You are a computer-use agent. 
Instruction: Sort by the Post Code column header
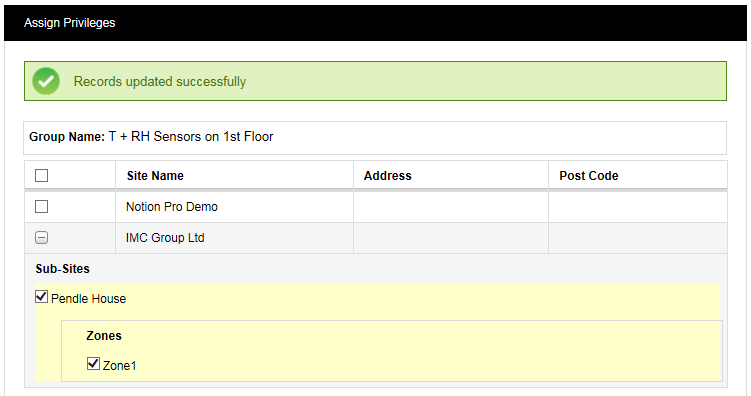(589, 176)
